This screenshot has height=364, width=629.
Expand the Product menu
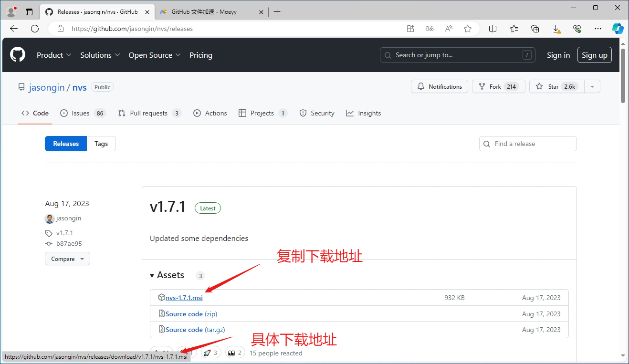click(54, 55)
